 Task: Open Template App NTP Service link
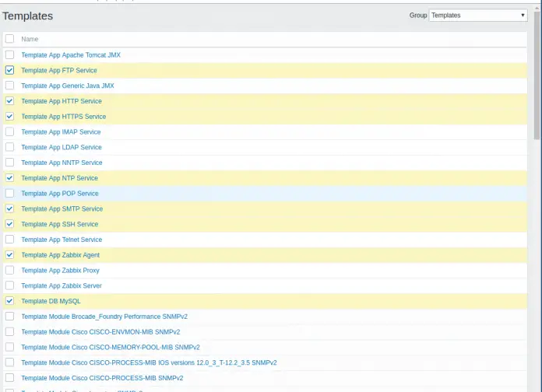pyautogui.click(x=59, y=178)
